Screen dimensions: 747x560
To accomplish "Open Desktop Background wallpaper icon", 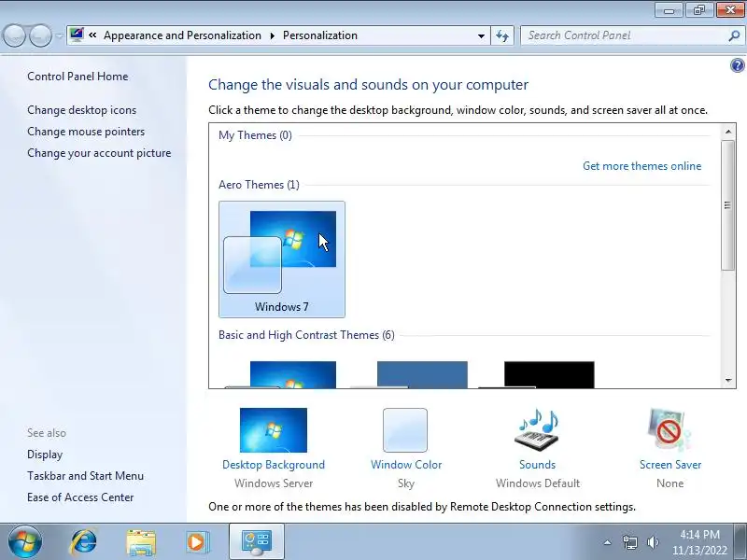I will tap(274, 430).
